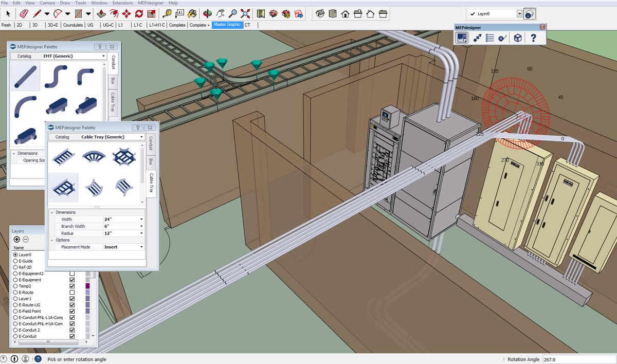Image resolution: width=617 pixels, height=364 pixels.
Task: Click the MEPdesigner 3D box component icon
Action: pyautogui.click(x=518, y=38)
